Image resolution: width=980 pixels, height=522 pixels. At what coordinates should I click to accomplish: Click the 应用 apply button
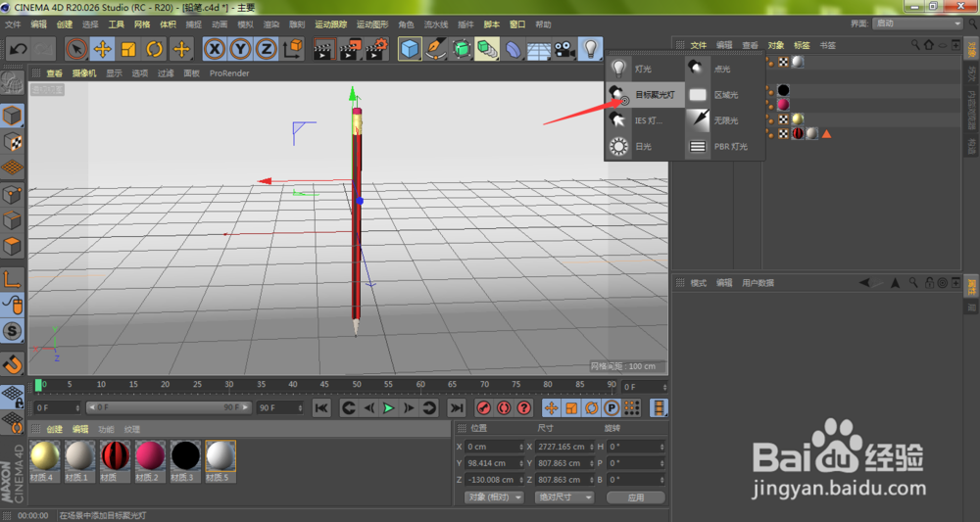coord(636,497)
